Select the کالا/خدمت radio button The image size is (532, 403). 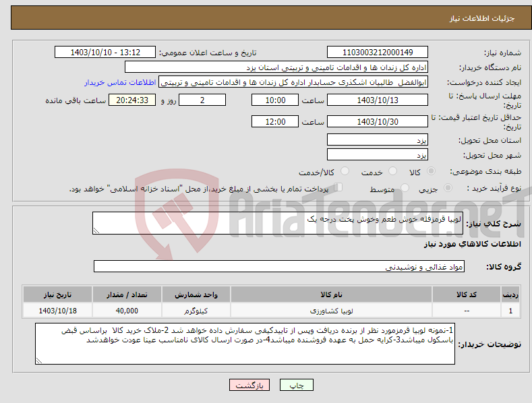click(345, 171)
